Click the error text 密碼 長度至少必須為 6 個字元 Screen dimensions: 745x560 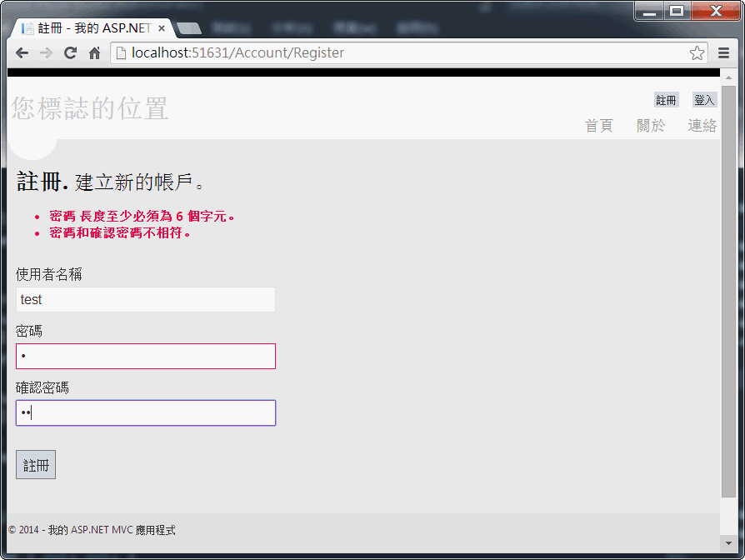pyautogui.click(x=142, y=216)
